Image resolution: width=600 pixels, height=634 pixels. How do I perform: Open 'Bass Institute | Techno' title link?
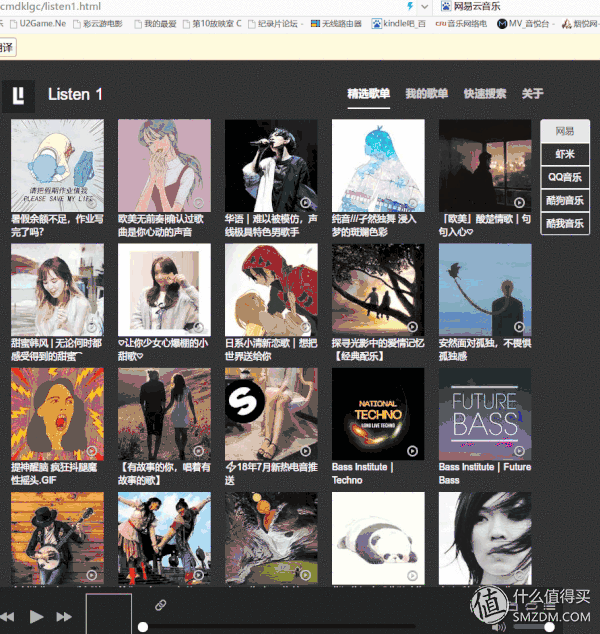(x=363, y=473)
